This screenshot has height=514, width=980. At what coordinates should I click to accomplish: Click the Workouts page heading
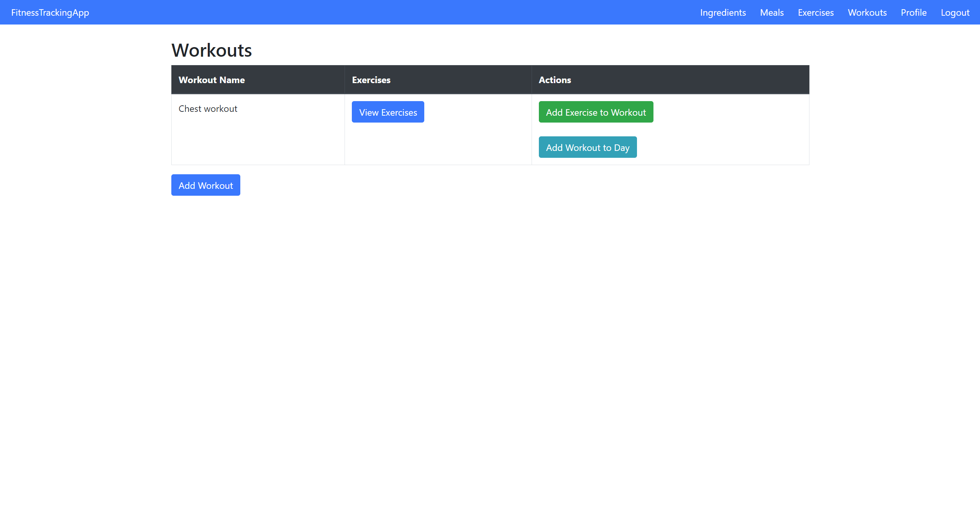tap(212, 50)
